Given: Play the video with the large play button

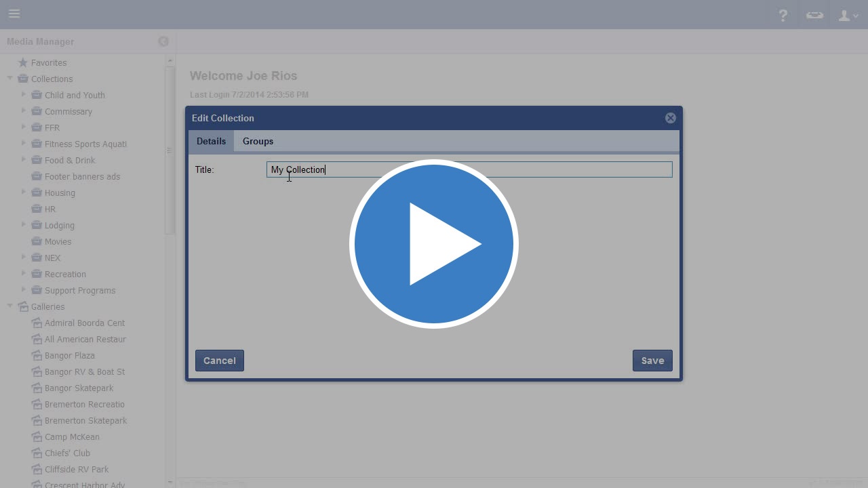Looking at the screenshot, I should pyautogui.click(x=434, y=244).
